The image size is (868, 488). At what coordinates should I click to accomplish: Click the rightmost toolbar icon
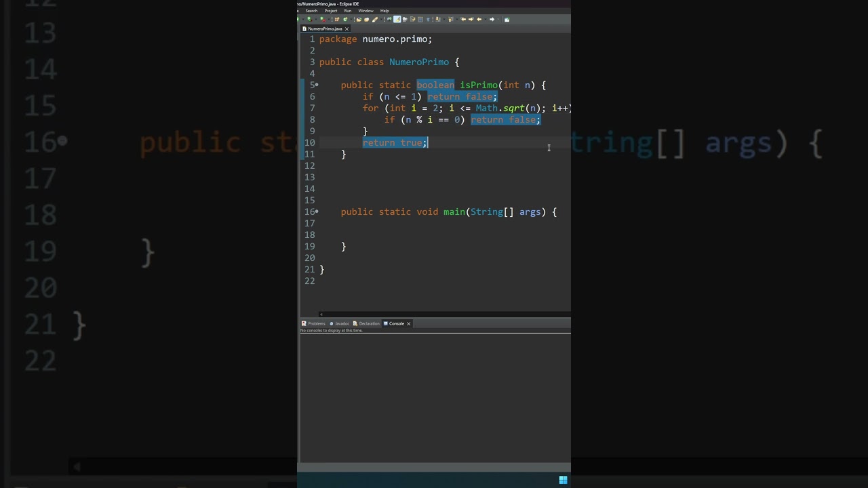(x=507, y=20)
